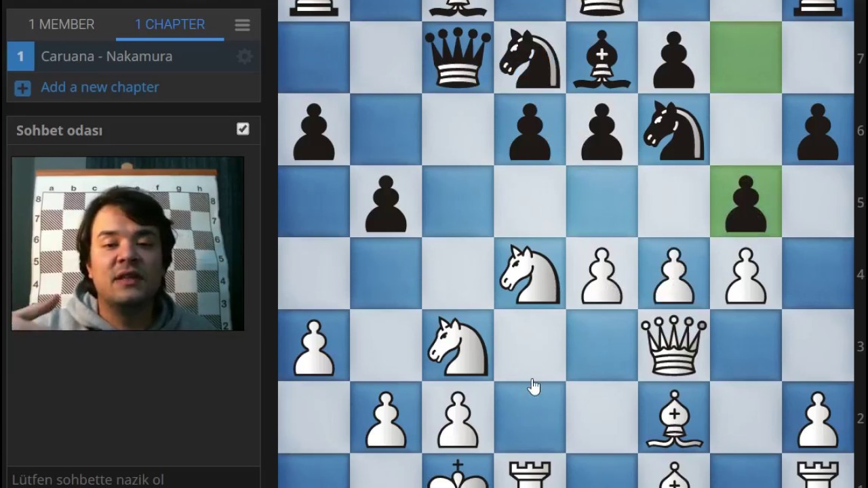Select the white pawn on f4
The width and height of the screenshot is (868, 488).
click(673, 274)
